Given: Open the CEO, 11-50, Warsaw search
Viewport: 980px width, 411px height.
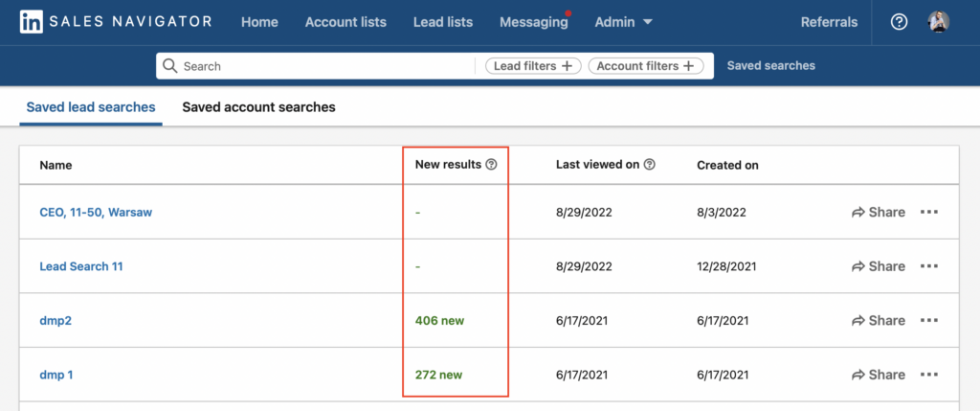Looking at the screenshot, I should [96, 213].
